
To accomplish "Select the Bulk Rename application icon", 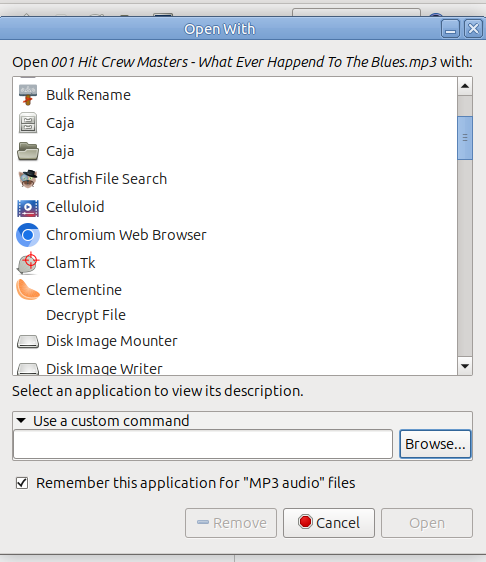I will click(28, 95).
